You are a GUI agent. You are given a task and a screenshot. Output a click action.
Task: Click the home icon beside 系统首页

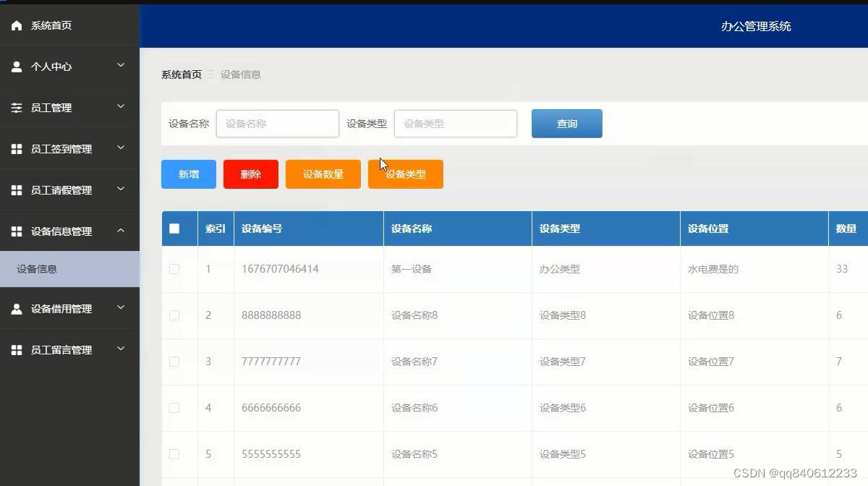click(17, 25)
